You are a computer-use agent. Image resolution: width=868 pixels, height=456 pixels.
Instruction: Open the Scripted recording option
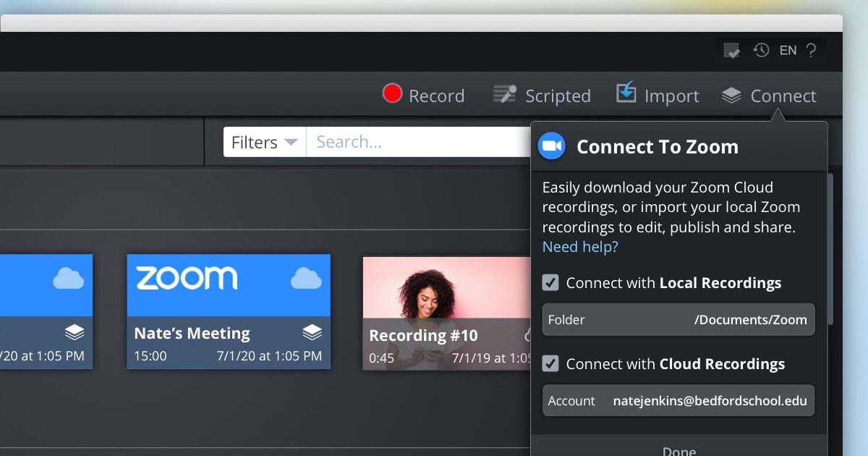click(542, 96)
